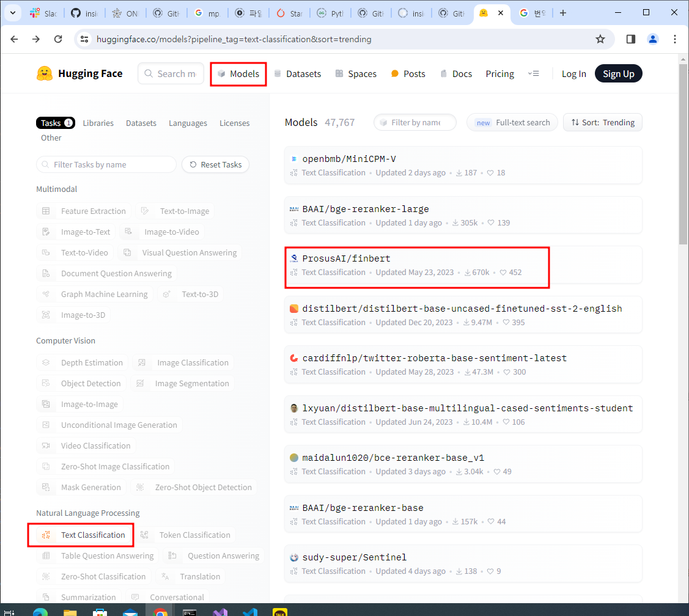Click the Sign Up button
689x616 pixels.
coord(618,73)
